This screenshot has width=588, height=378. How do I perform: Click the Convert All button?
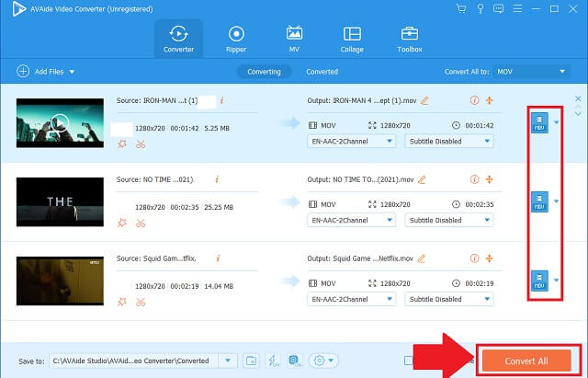(526, 361)
